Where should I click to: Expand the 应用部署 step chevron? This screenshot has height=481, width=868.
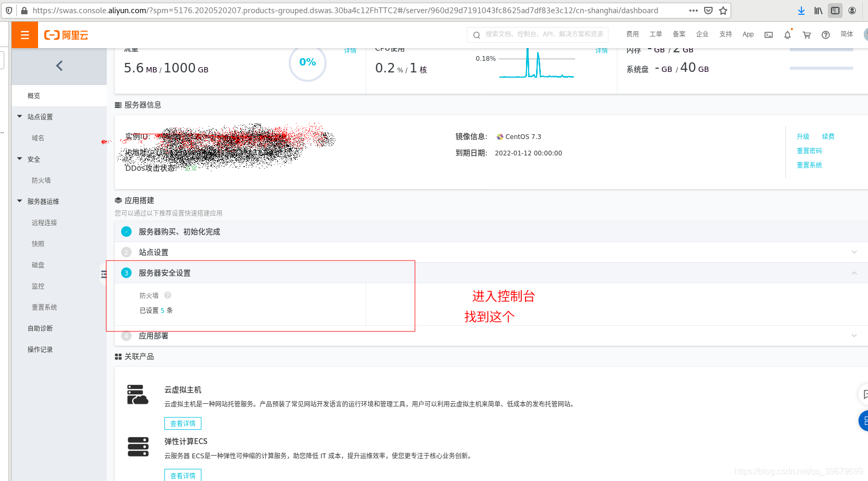point(854,336)
